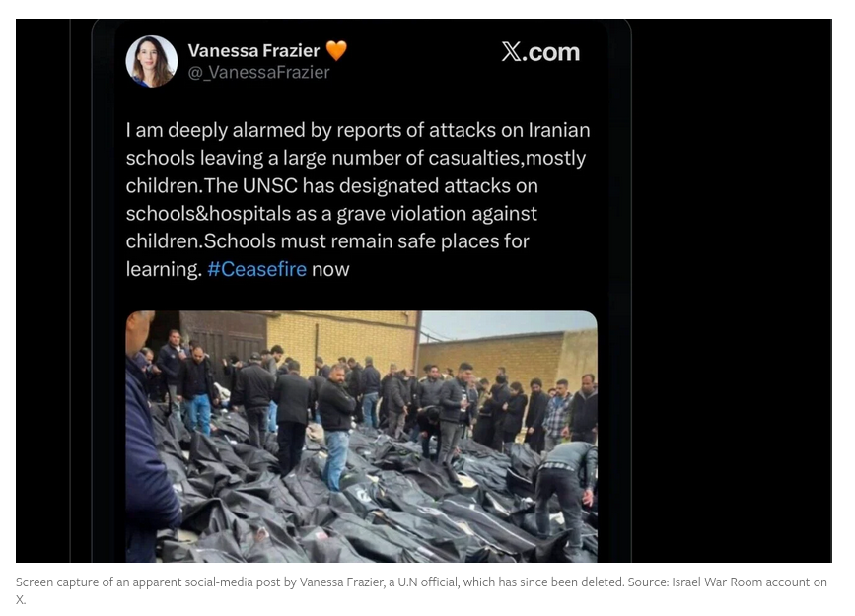Open the Vanessa Frazier display name

[x=253, y=50]
